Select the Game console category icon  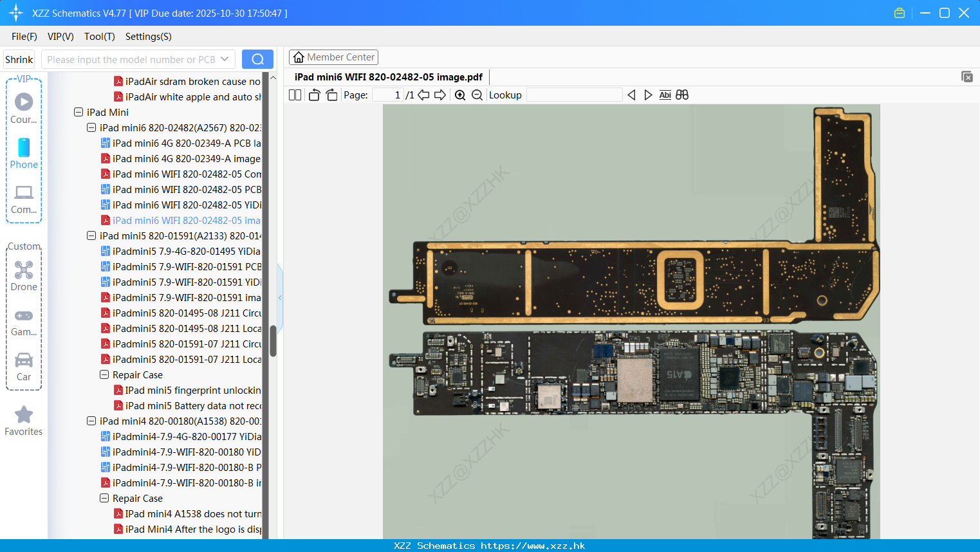click(x=24, y=316)
